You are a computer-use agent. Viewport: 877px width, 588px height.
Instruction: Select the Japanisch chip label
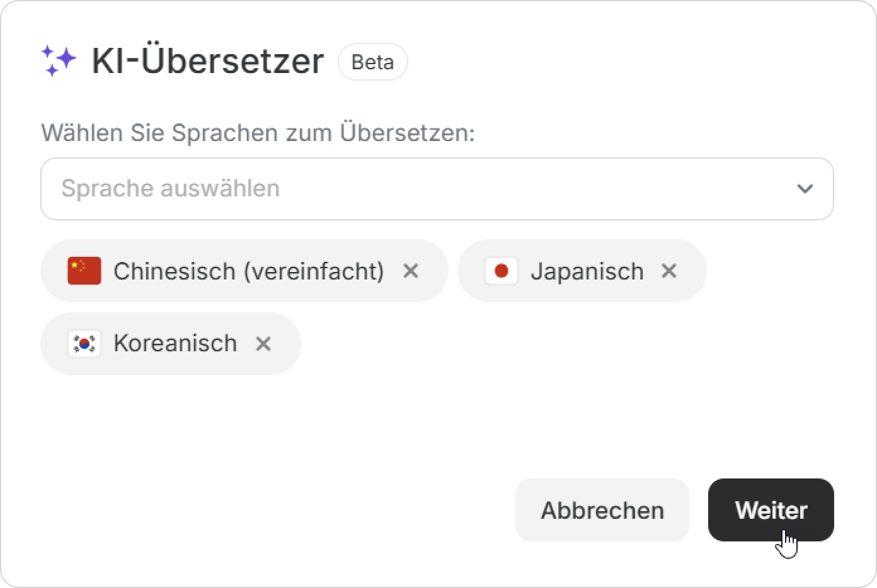587,271
